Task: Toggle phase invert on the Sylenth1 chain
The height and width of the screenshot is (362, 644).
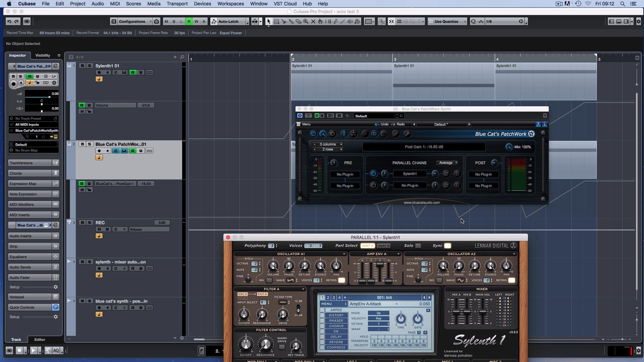Action: pos(446,174)
